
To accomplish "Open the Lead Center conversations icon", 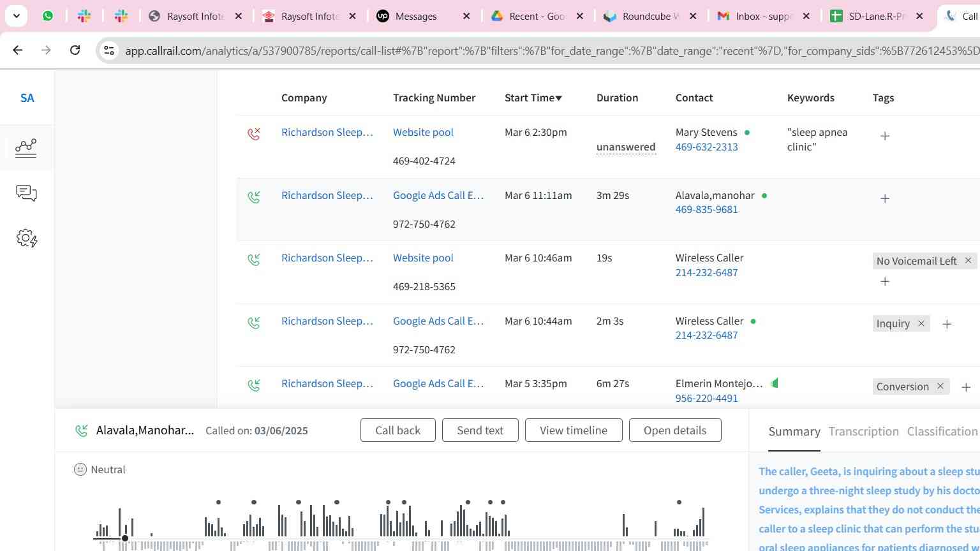I will tap(26, 193).
